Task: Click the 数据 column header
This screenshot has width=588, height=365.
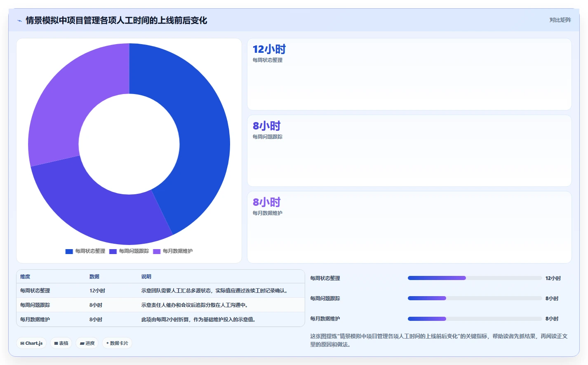Action: pos(94,277)
